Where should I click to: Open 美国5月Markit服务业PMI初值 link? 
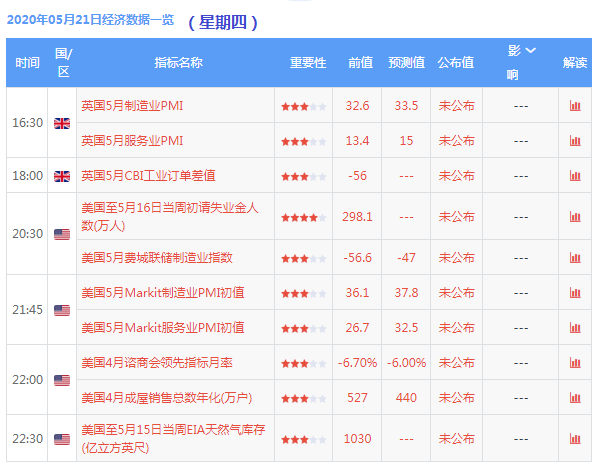coord(163,327)
